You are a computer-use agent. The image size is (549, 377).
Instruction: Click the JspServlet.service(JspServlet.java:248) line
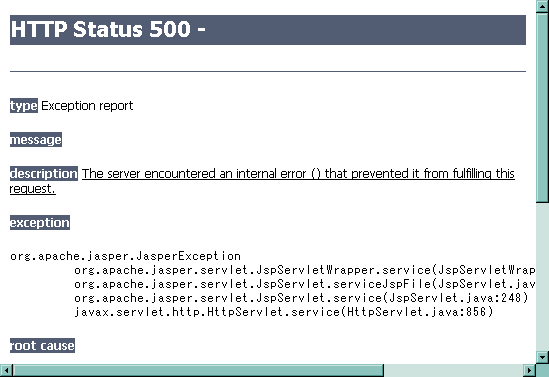(301, 298)
